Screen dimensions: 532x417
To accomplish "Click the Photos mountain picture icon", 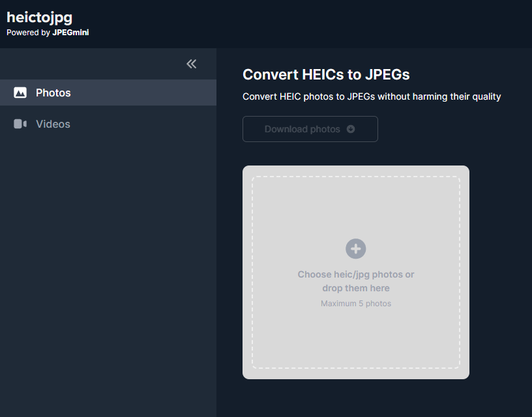I will point(20,93).
